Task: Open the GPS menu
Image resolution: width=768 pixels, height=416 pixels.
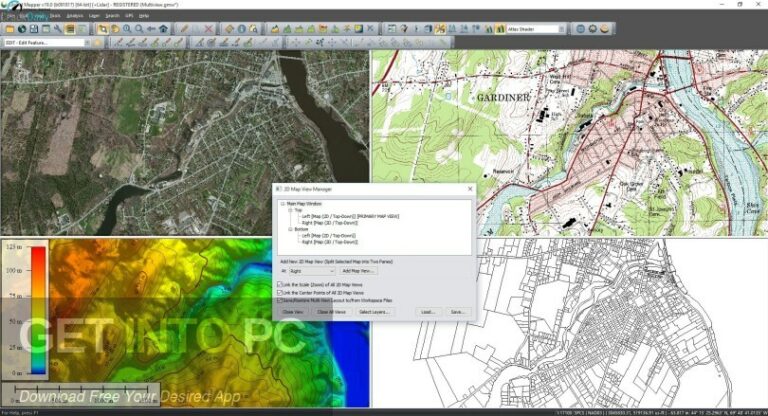Action: pyautogui.click(x=129, y=16)
